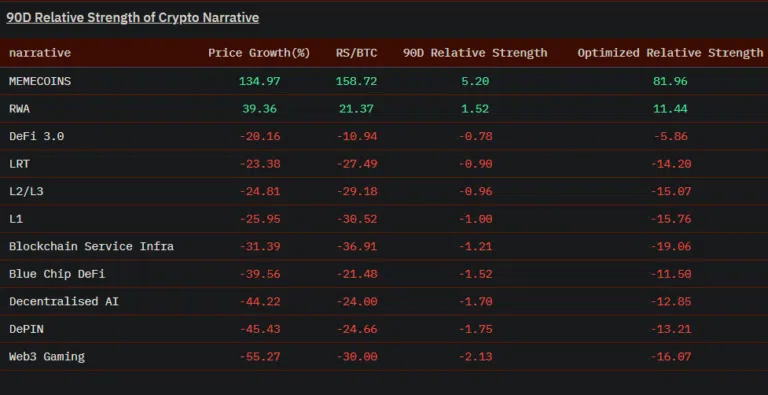768x395 pixels.
Task: Click Blue Chip DeFi RS/BTC value -21.48
Action: click(357, 274)
